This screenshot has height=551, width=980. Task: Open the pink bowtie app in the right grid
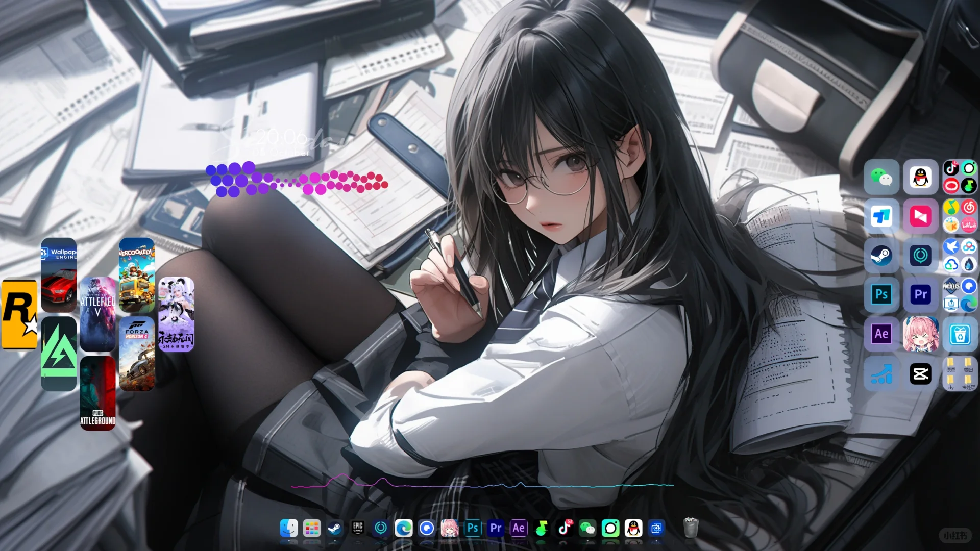pos(921,216)
